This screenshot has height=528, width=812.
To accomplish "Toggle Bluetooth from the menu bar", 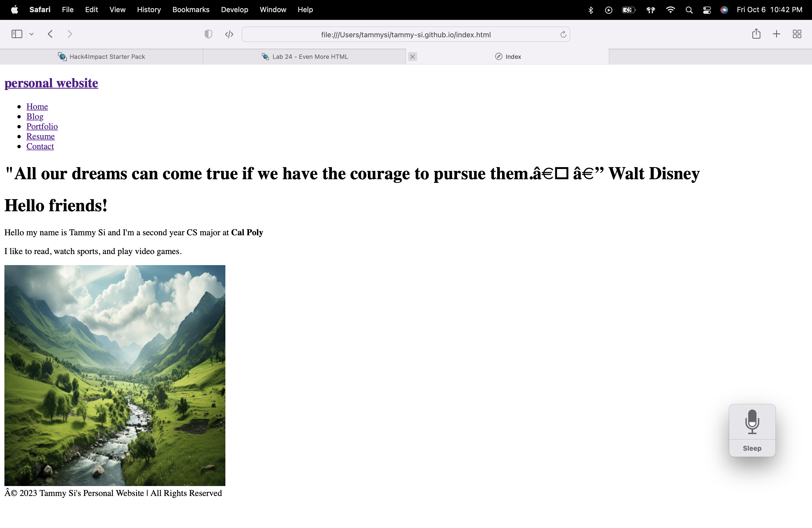I will coord(590,10).
